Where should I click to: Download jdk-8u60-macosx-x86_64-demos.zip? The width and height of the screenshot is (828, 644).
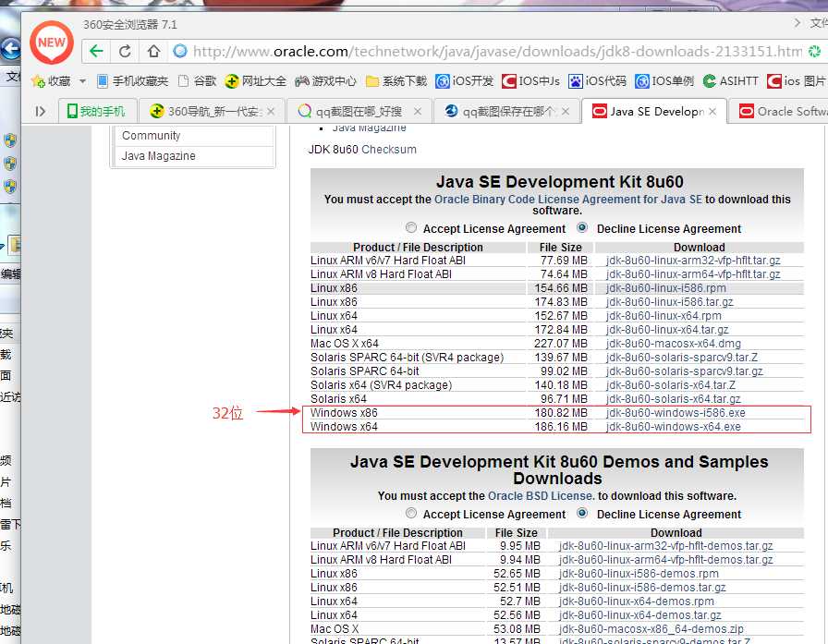click(651, 629)
